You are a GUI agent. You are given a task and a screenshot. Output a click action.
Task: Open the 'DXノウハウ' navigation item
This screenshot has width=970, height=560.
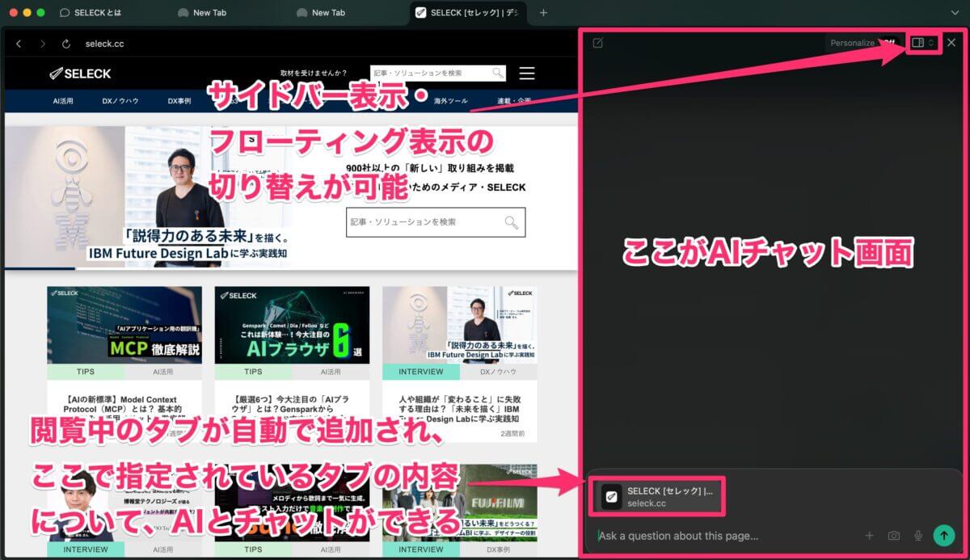(120, 101)
